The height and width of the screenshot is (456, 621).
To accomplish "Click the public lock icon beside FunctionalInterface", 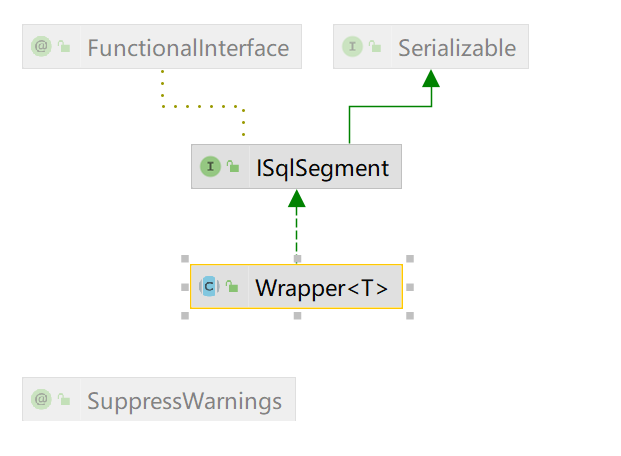I will [64, 47].
